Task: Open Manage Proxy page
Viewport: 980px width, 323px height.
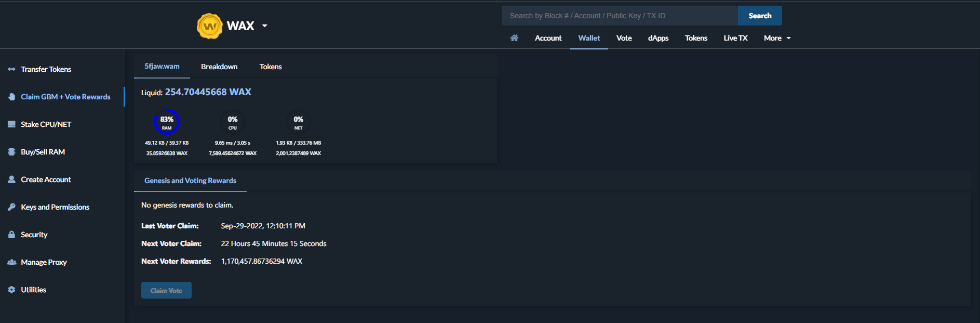Action: (44, 262)
